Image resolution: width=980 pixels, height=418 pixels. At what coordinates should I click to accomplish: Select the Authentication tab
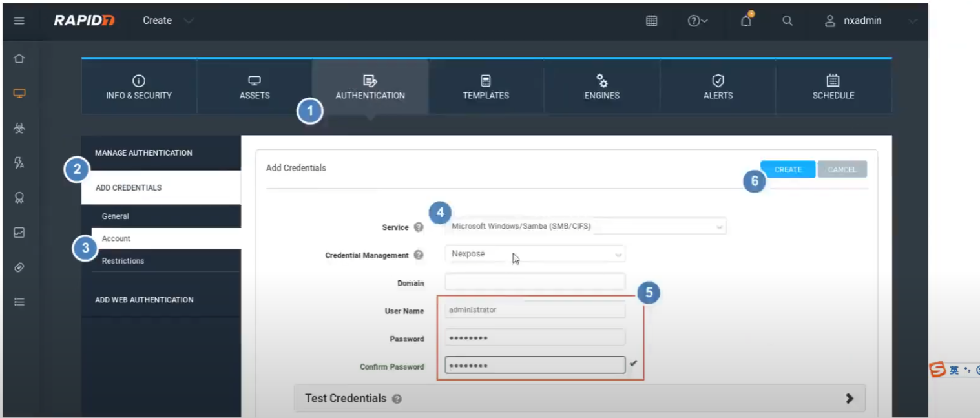[370, 87]
